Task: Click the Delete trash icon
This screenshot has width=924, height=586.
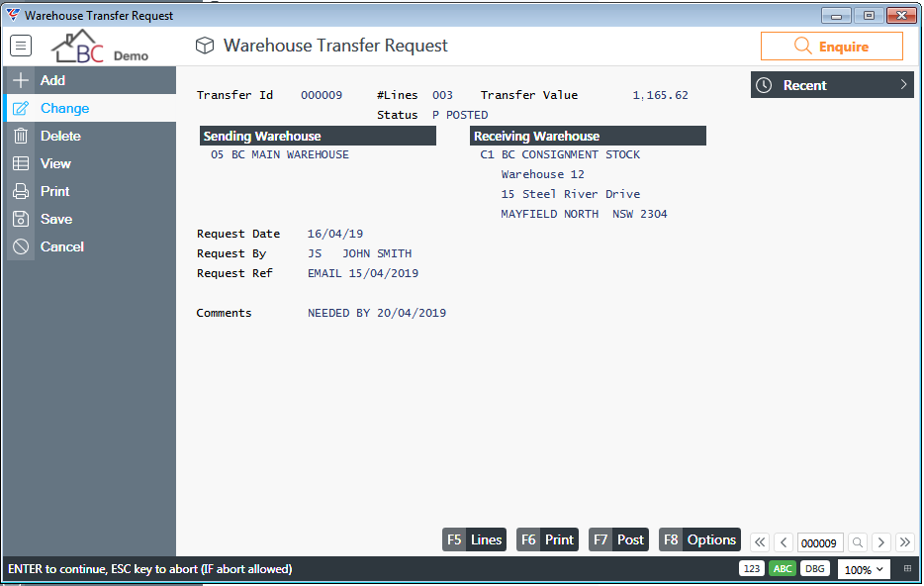Action: pos(21,137)
